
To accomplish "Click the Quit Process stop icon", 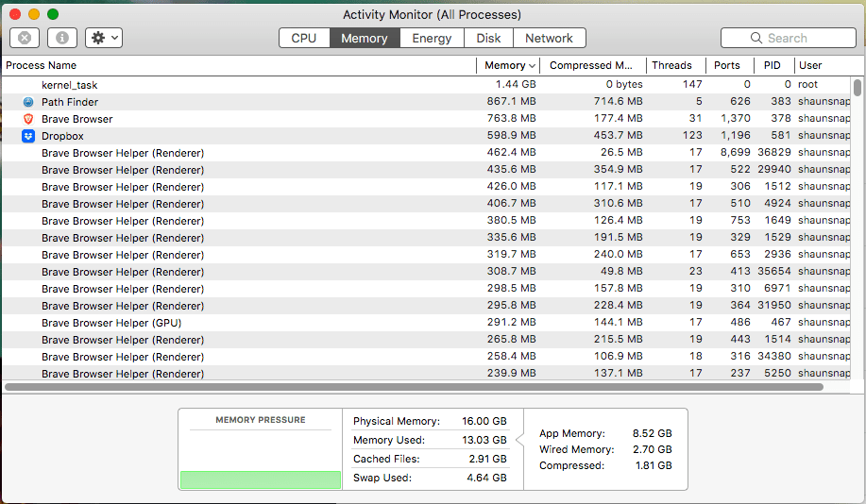I will (x=25, y=38).
